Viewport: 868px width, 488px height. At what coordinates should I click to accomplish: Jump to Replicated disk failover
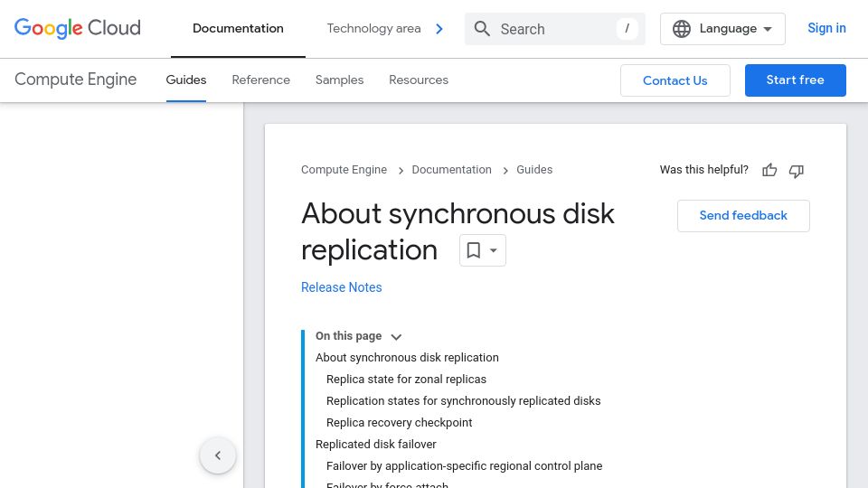(x=376, y=445)
